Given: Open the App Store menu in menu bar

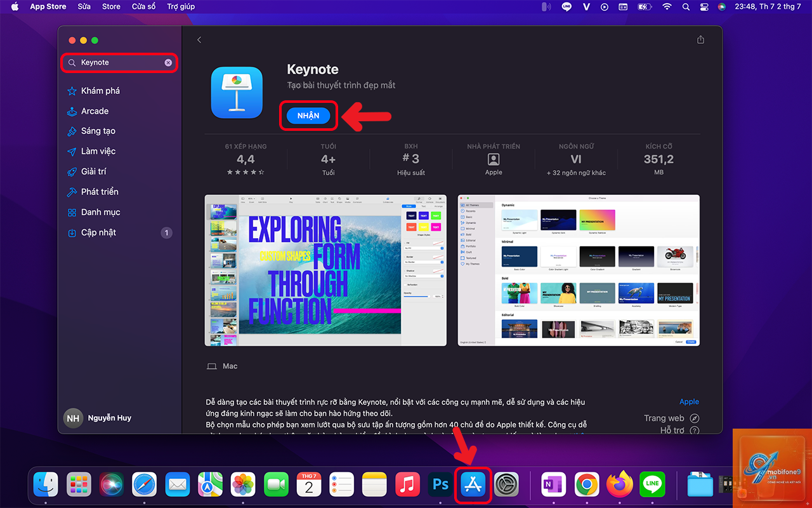Looking at the screenshot, I should pyautogui.click(x=48, y=6).
